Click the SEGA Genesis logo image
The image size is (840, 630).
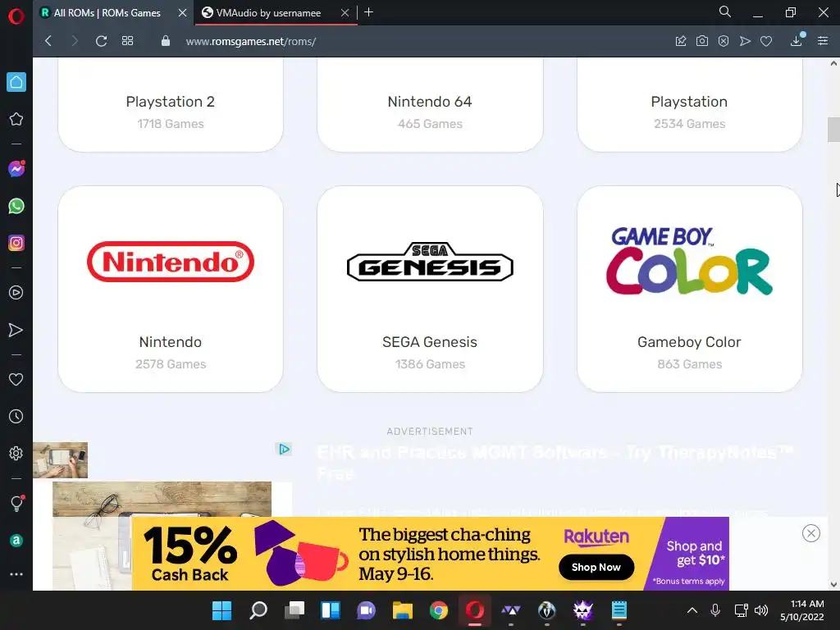click(x=430, y=262)
